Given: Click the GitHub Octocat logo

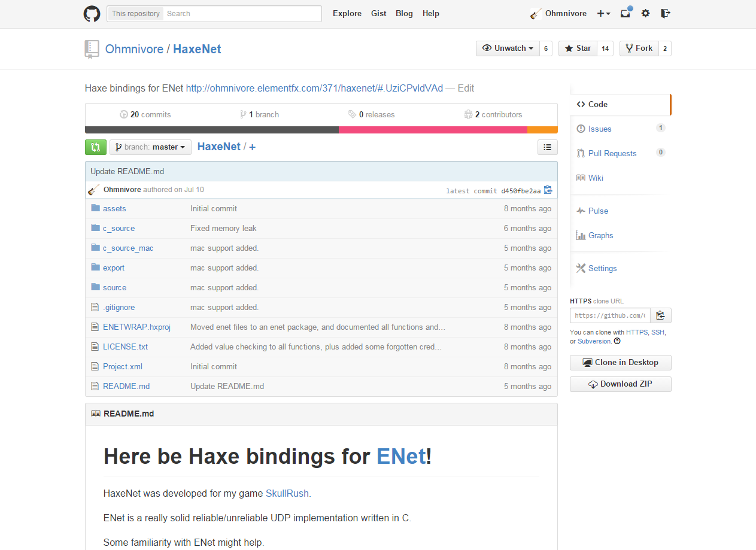Looking at the screenshot, I should coord(92,14).
